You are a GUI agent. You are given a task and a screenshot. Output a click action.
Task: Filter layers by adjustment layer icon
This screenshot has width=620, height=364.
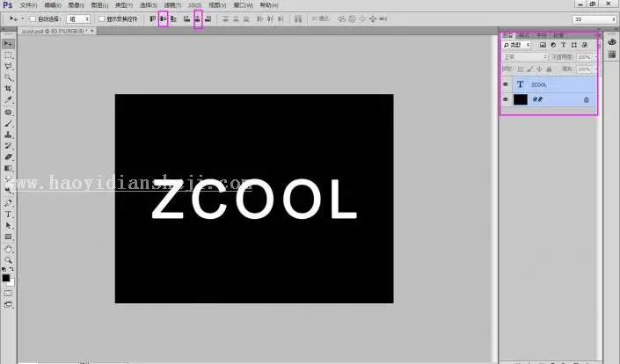coord(553,45)
